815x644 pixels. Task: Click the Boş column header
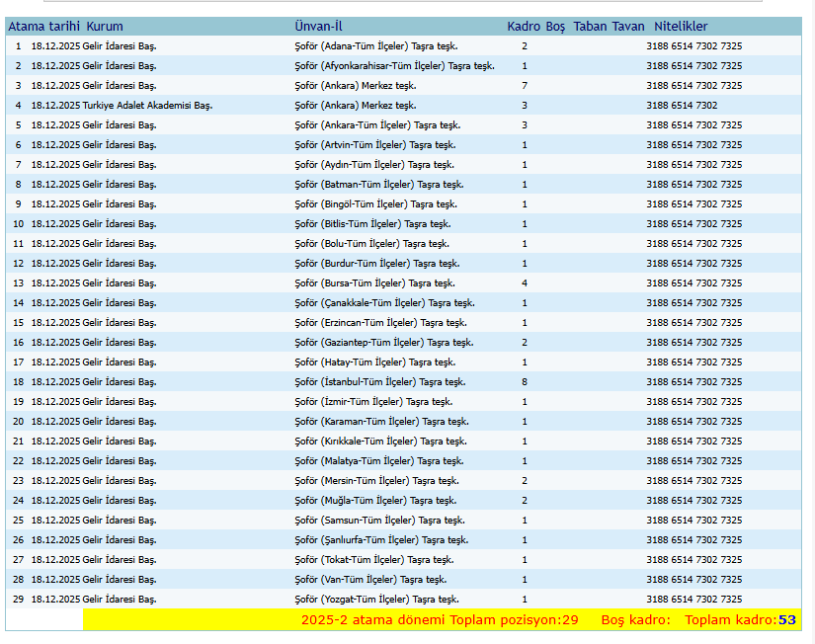pyautogui.click(x=555, y=26)
